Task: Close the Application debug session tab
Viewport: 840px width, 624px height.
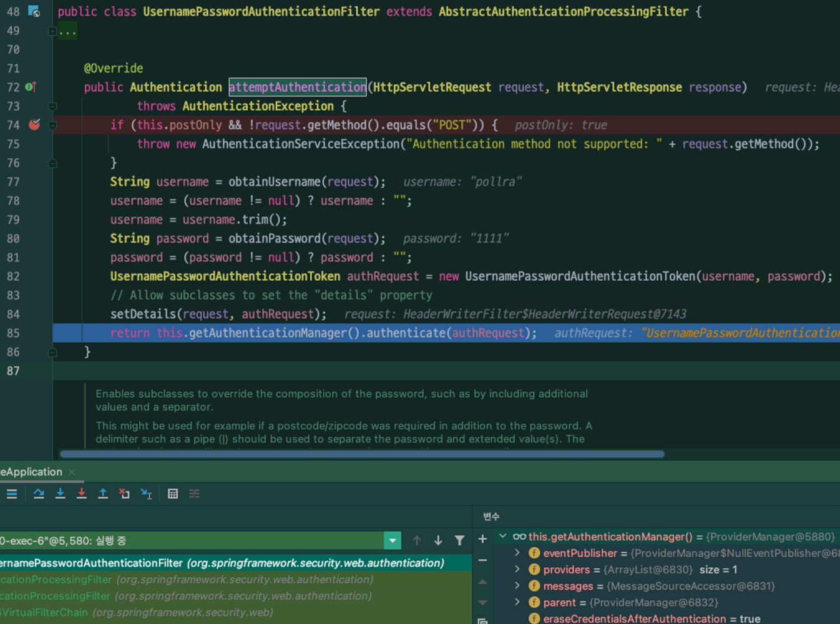Action: click(x=72, y=472)
